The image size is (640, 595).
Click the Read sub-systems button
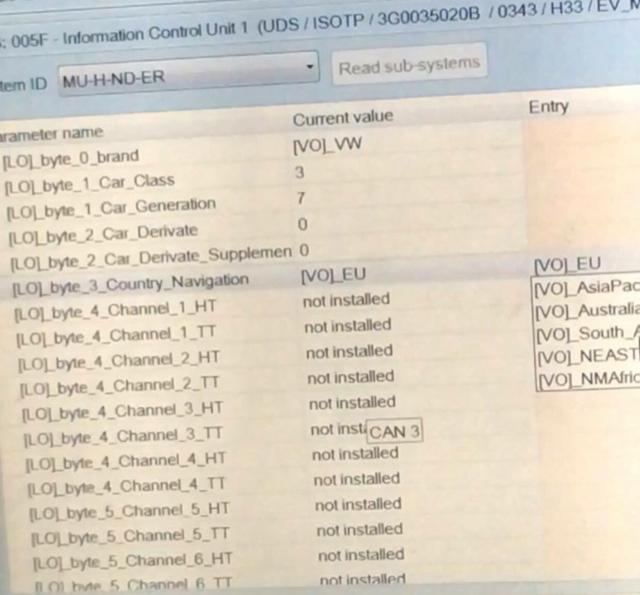(x=409, y=65)
